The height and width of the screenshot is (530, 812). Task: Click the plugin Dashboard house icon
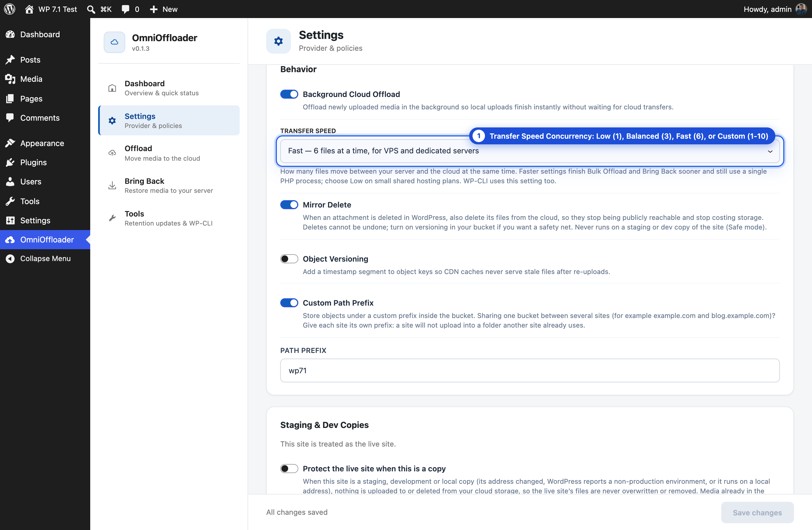point(112,88)
